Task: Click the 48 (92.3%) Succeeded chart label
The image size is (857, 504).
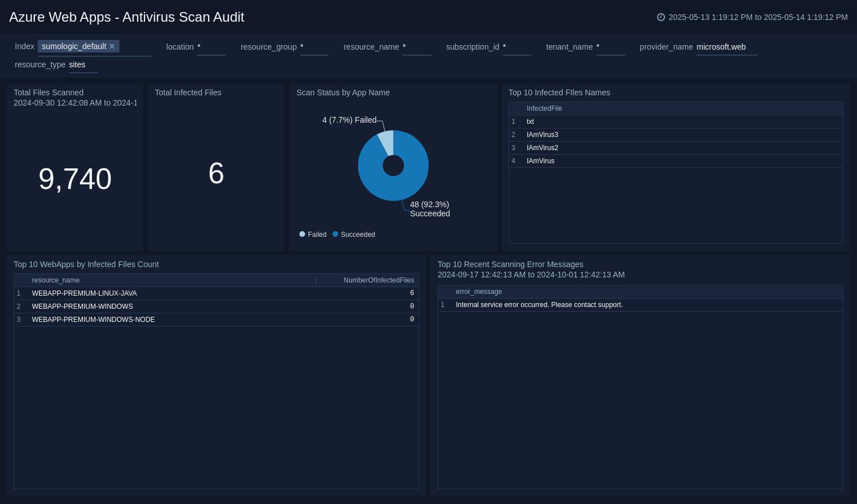Action: click(430, 209)
